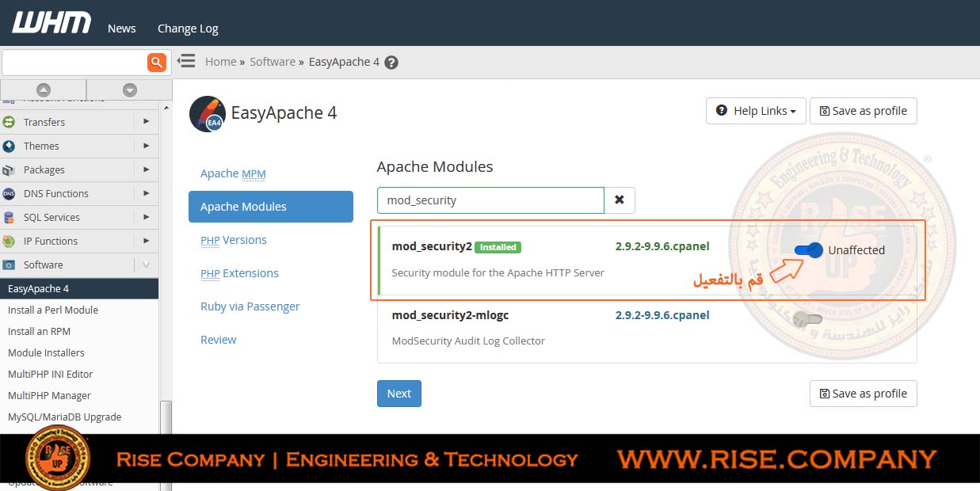The height and width of the screenshot is (491, 980).
Task: Click the mod_security2-mlogc version text
Action: 662,315
